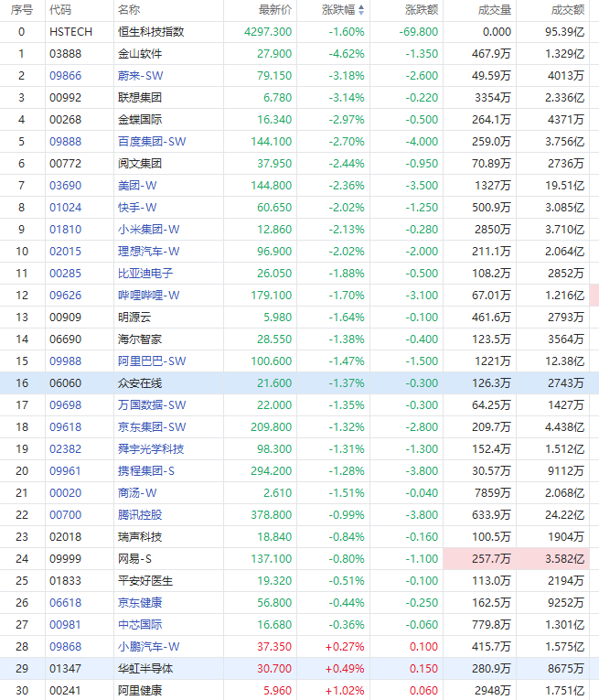Open 快手-W stock link
599x700 pixels.
tap(137, 207)
